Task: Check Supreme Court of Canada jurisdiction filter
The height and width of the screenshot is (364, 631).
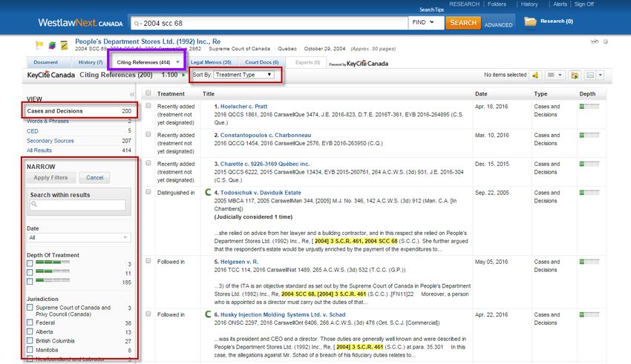Action: click(30, 308)
